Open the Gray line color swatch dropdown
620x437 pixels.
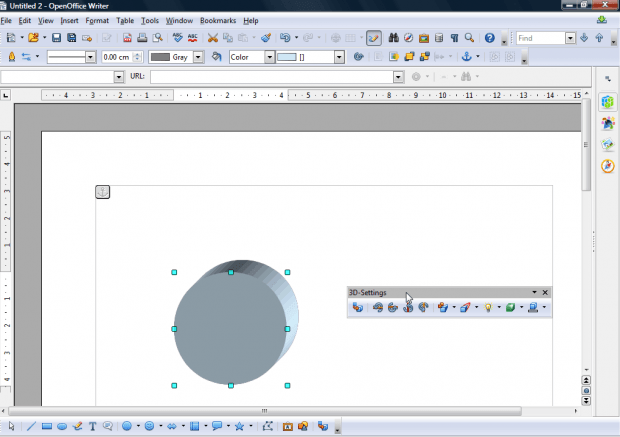tap(198, 57)
